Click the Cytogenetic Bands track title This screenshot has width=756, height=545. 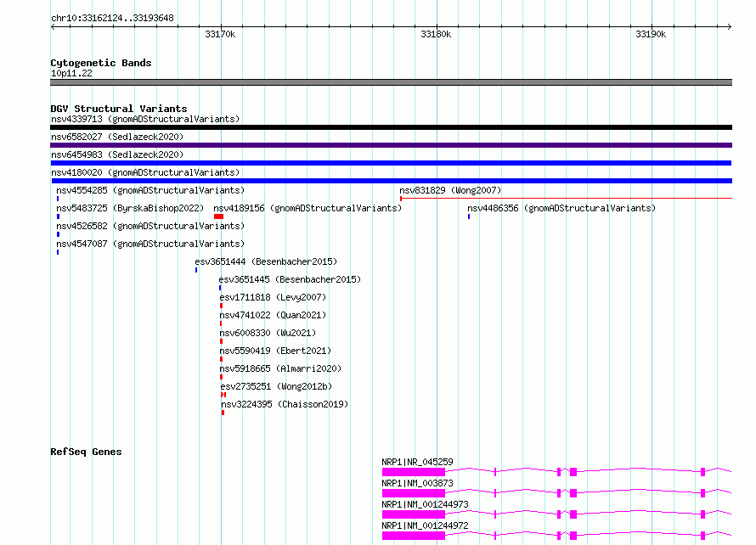tap(101, 63)
